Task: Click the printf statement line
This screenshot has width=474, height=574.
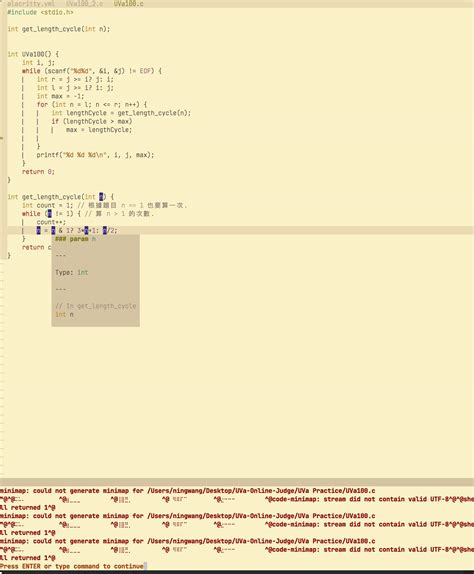Action: 95,155
